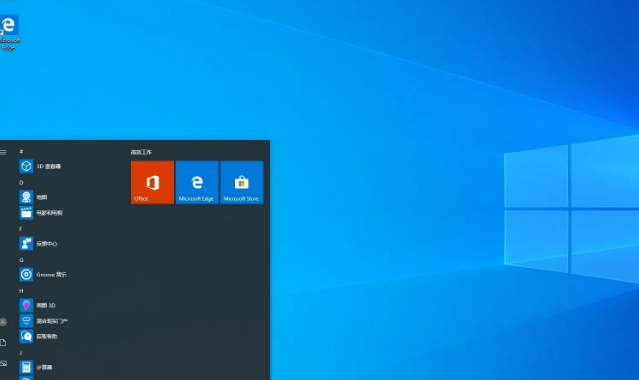Open the Microsoft Edge start tile
The width and height of the screenshot is (639, 380).
tap(197, 182)
